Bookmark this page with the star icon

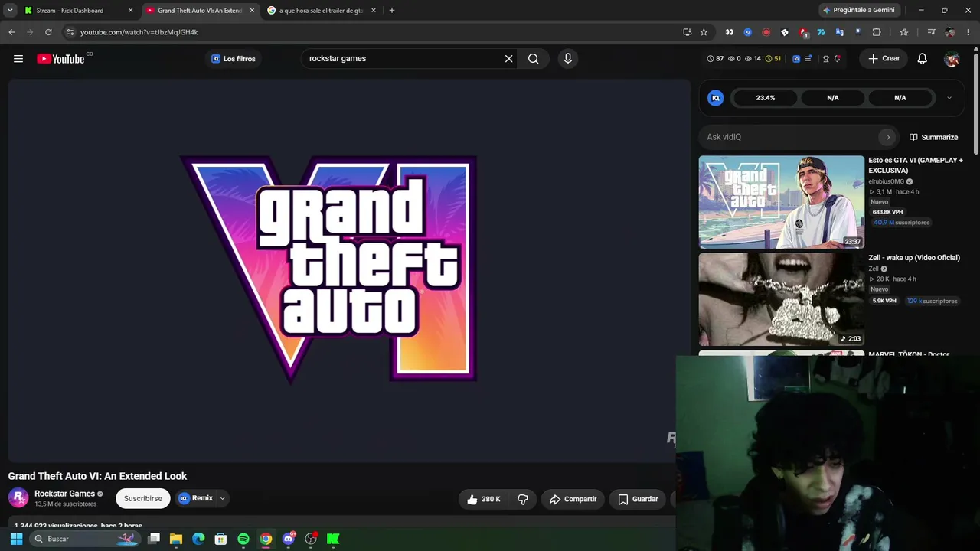click(x=704, y=32)
